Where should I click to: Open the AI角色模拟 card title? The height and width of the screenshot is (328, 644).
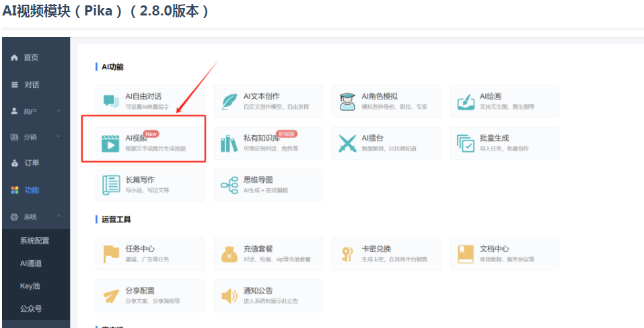coord(380,96)
